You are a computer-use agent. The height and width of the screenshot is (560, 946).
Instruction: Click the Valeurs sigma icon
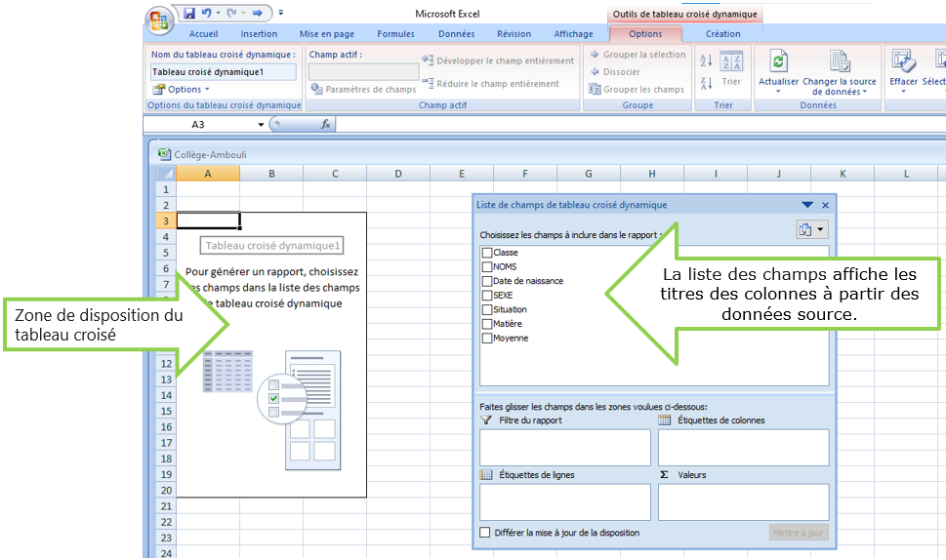click(664, 474)
